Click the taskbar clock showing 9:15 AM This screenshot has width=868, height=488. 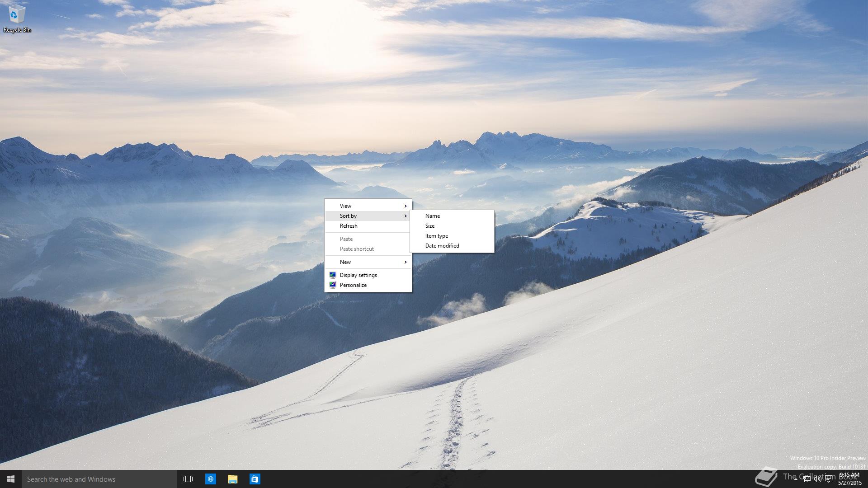coord(849,479)
